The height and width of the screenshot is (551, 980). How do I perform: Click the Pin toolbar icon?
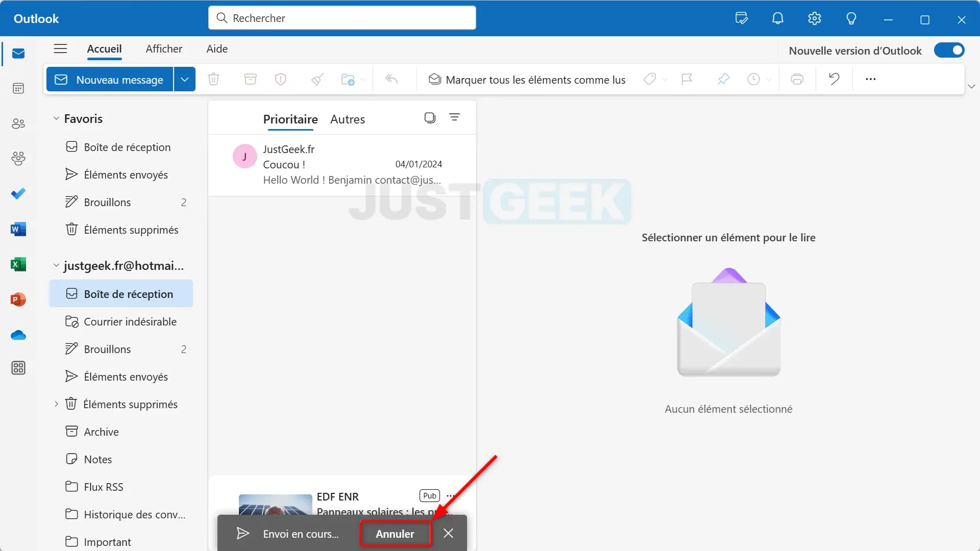(723, 79)
